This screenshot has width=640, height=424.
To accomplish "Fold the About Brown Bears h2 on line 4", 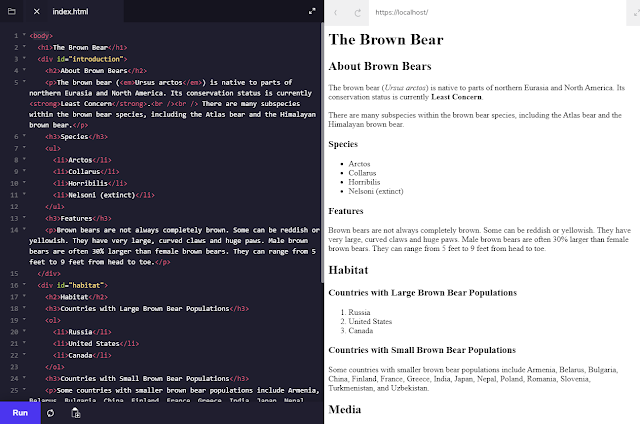I will (24, 70).
